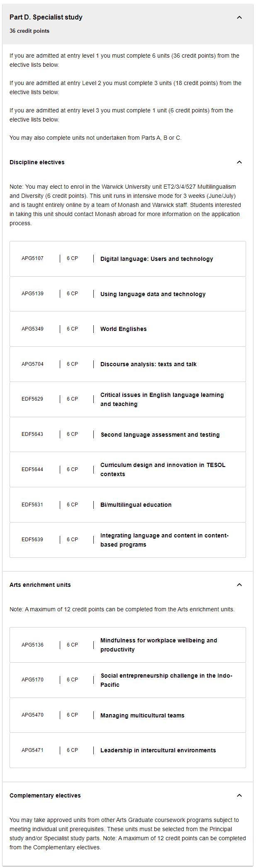Select the World Englishes unit
The image size is (256, 868).
tap(123, 329)
